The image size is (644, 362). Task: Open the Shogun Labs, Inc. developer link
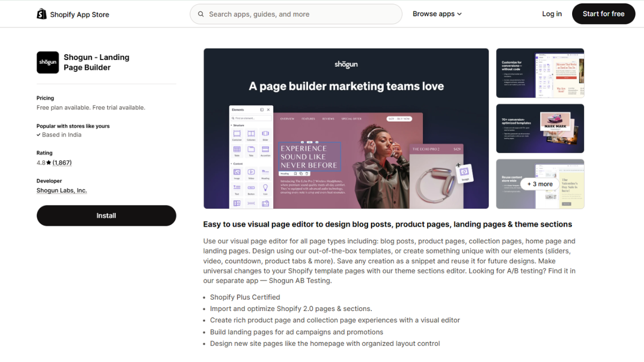(x=62, y=190)
